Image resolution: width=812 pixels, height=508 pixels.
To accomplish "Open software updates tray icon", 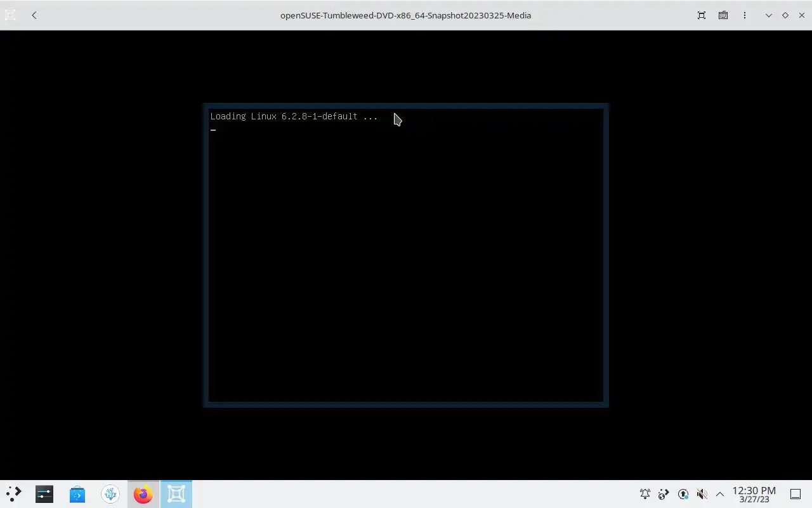I will pos(683,494).
